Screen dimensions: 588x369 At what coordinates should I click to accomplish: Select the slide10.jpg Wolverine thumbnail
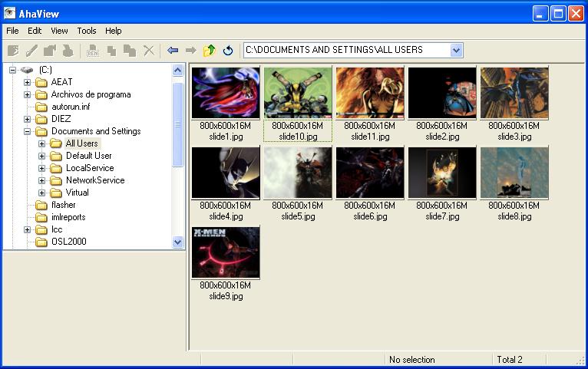point(298,93)
